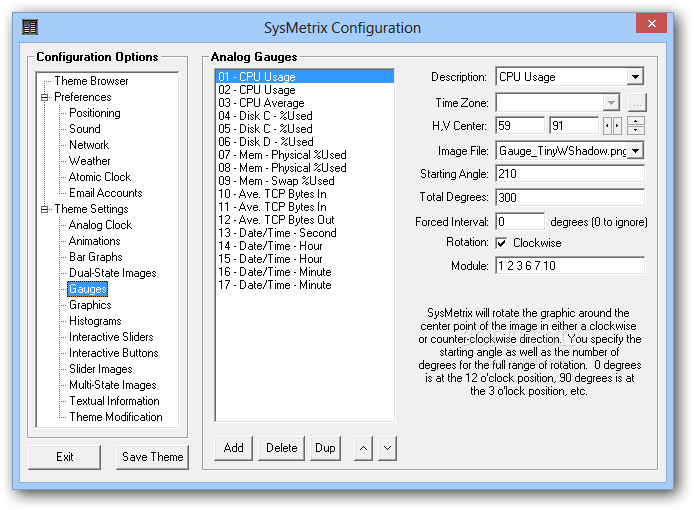Select Bar Graphs theme setting
The image size is (694, 510).
[96, 257]
